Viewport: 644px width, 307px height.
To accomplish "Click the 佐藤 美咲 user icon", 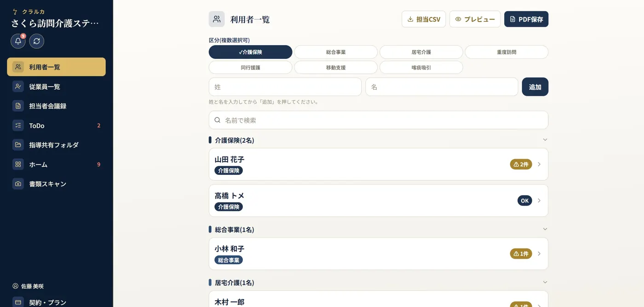I will pyautogui.click(x=15, y=286).
